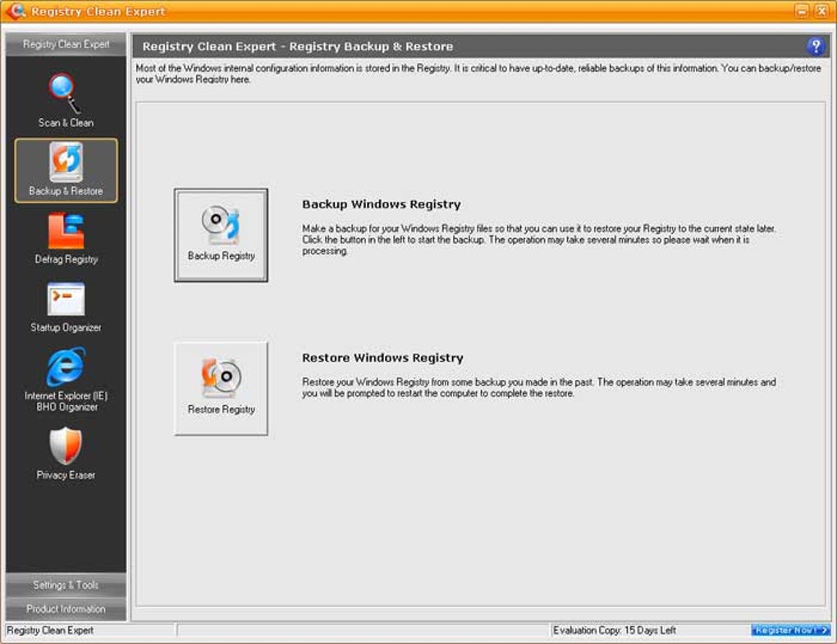Screen dimensions: 837x644
Task: Expand the Registry Clean Expert sidebar section
Action: coord(66,44)
